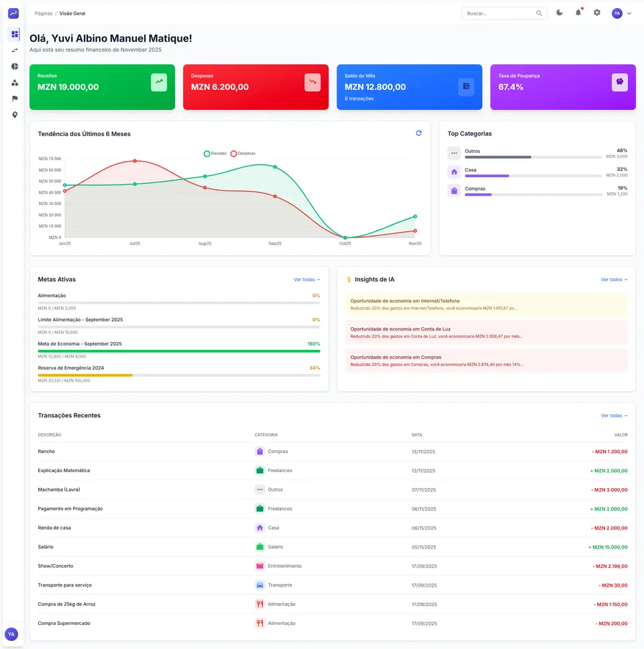Open the Rancho transaction row
The width and height of the screenshot is (644, 649).
coord(333,452)
